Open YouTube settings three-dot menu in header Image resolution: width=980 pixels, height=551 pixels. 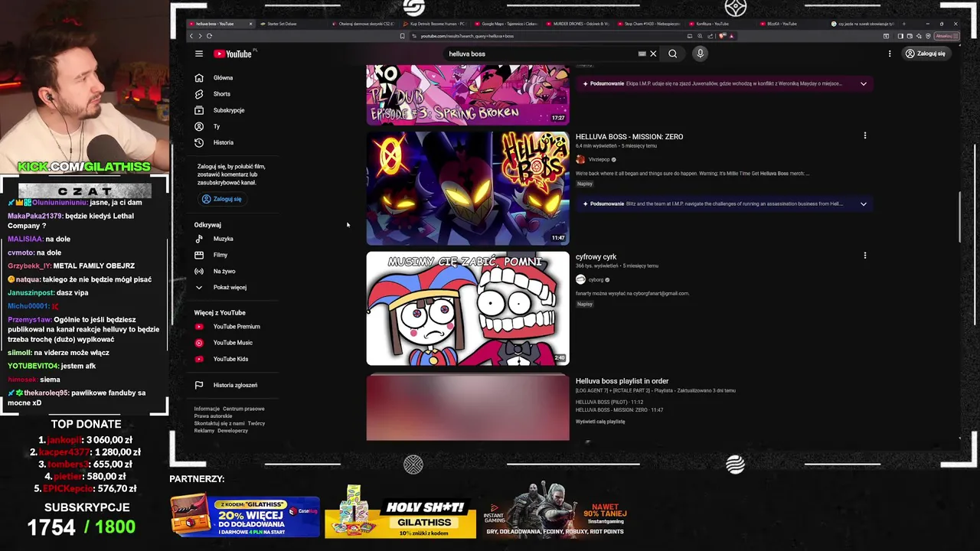(x=890, y=54)
